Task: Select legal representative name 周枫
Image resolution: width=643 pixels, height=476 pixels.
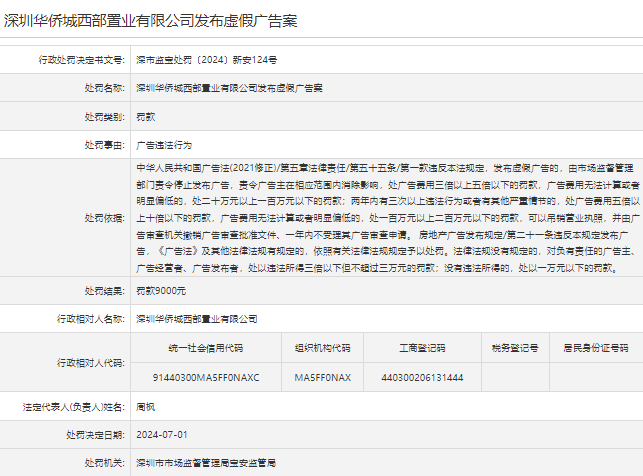Action: click(146, 407)
